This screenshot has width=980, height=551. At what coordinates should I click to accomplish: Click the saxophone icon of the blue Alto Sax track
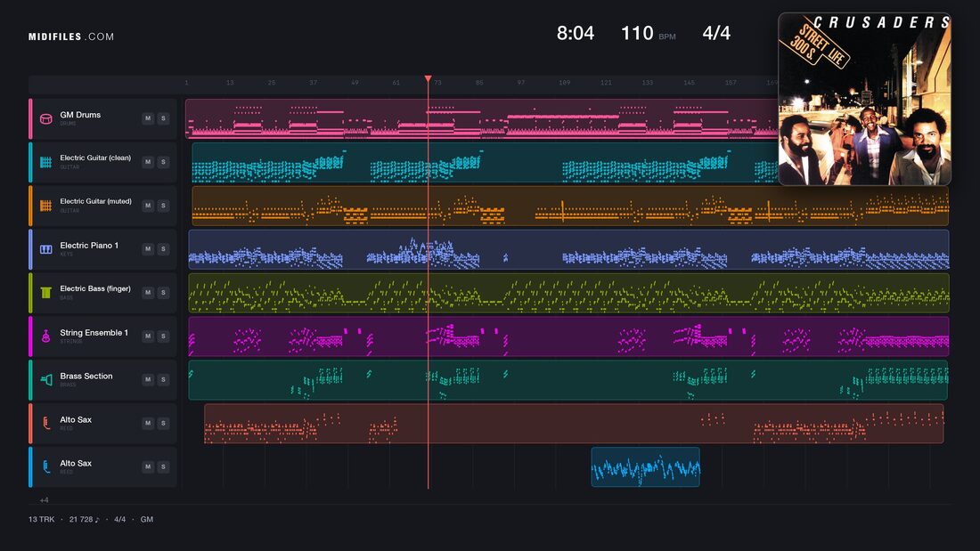[45, 466]
